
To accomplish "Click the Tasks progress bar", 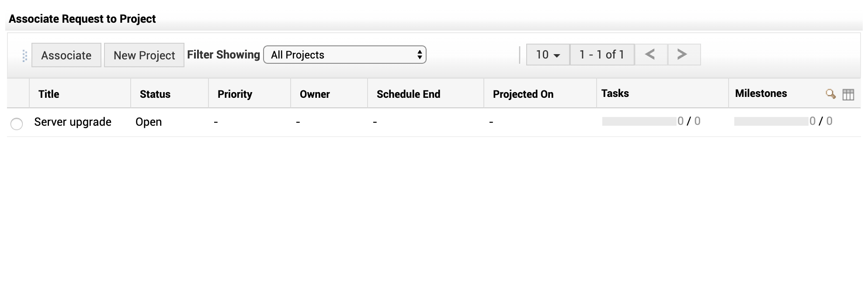I will pos(639,121).
